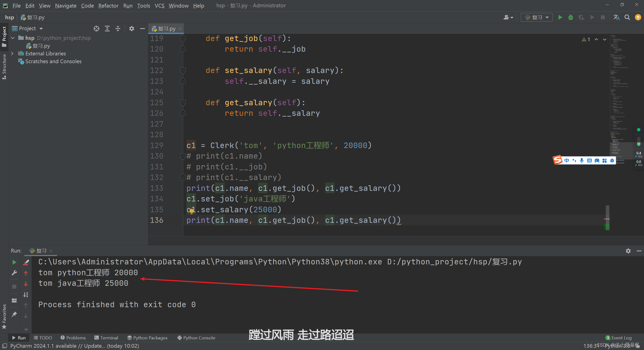Start debugging with the bug icon

571,17
